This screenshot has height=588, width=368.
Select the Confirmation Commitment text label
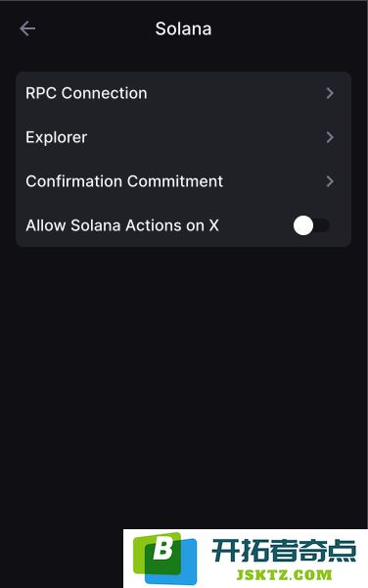coord(124,181)
